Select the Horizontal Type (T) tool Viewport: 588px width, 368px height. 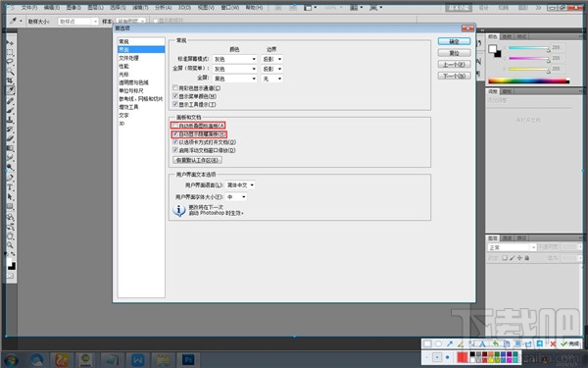(x=10, y=187)
